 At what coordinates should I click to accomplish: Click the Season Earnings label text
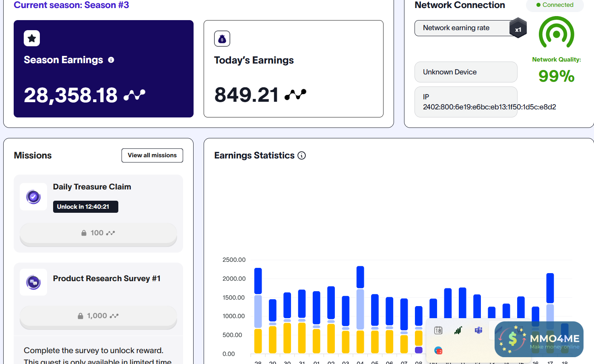(x=64, y=60)
